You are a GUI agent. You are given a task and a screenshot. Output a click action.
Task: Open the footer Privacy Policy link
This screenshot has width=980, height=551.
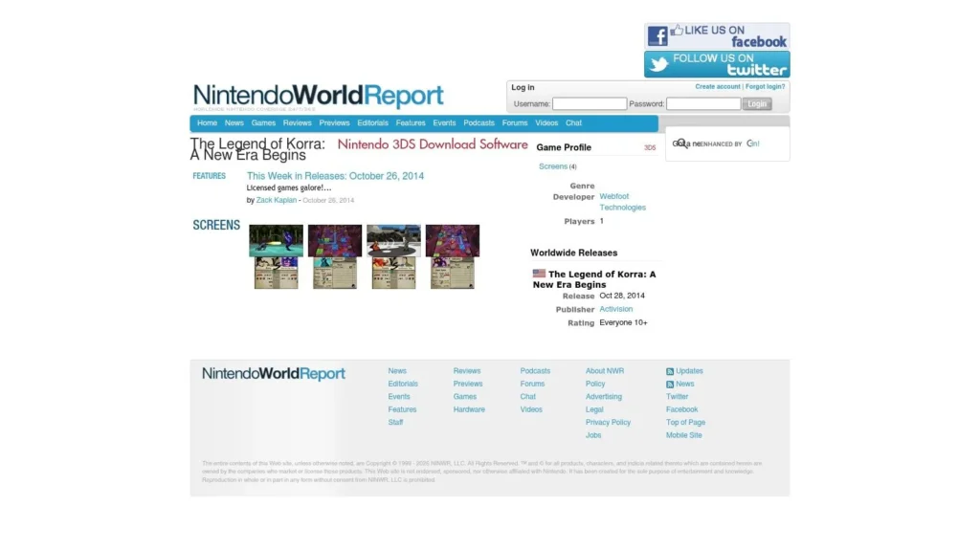point(608,423)
